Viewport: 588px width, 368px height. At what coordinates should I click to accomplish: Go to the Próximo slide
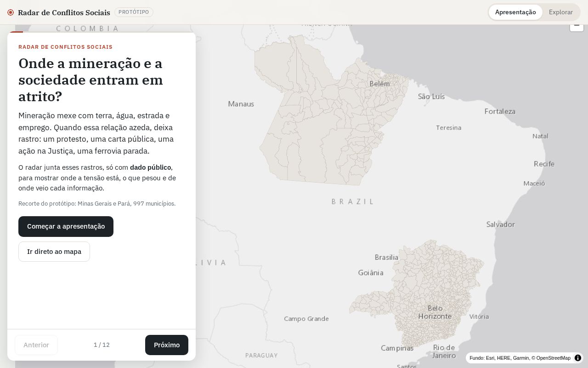click(x=167, y=345)
